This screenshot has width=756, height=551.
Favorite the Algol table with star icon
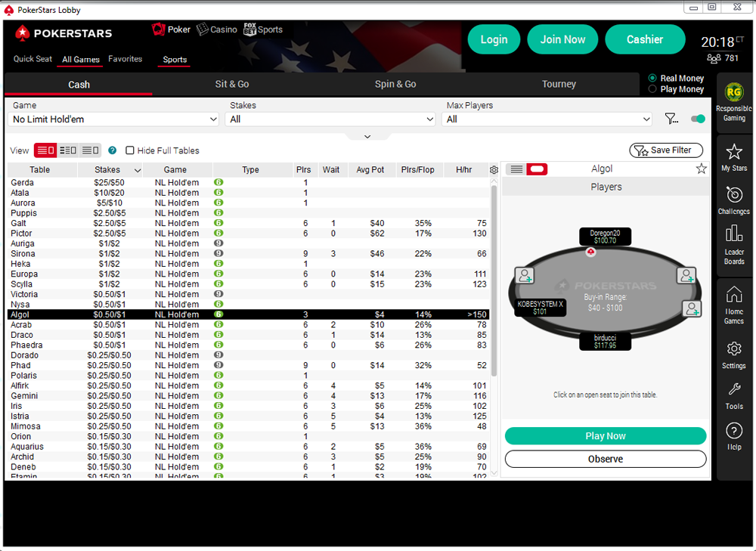tap(701, 169)
